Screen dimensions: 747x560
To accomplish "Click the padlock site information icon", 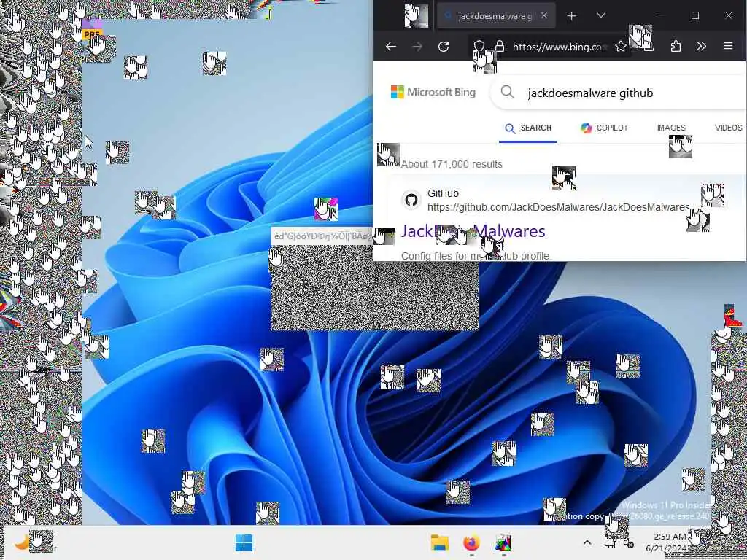I will point(499,46).
